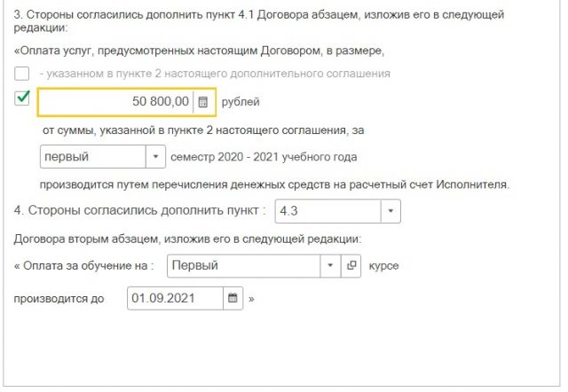
Task: Click the label рублей
Action: (x=241, y=102)
